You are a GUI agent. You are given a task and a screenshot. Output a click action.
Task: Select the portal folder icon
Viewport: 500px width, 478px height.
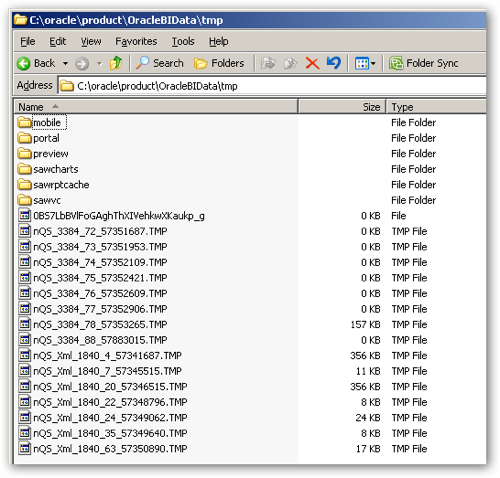pyautogui.click(x=24, y=138)
